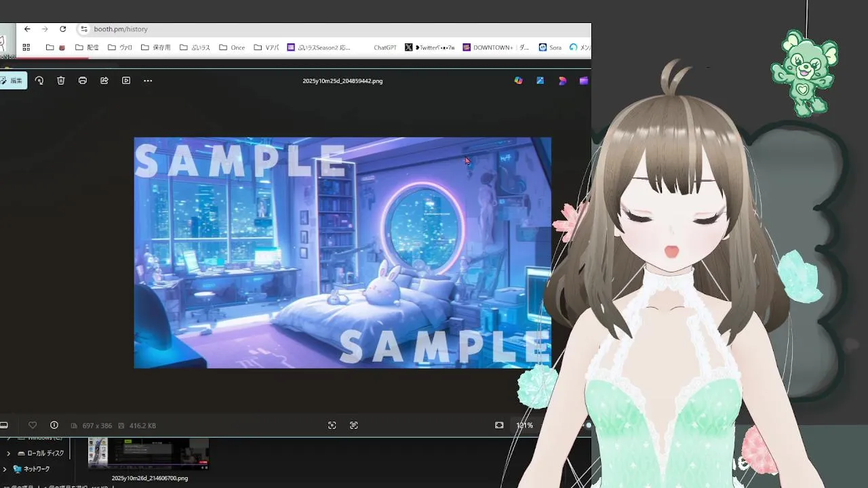Screen dimensions: 868x488
Task: Open the browser apps grid icon
Action: [26, 47]
